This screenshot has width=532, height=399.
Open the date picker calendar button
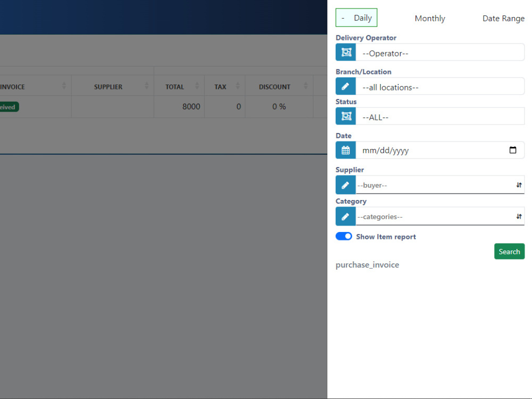tap(513, 150)
